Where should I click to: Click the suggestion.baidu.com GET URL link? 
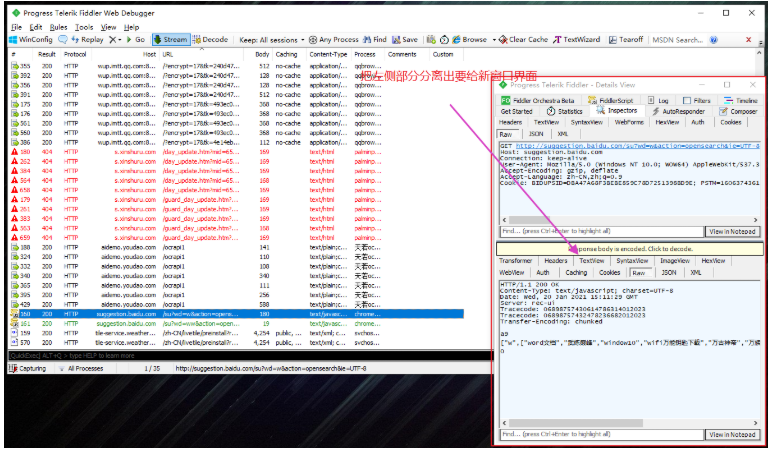(637, 146)
